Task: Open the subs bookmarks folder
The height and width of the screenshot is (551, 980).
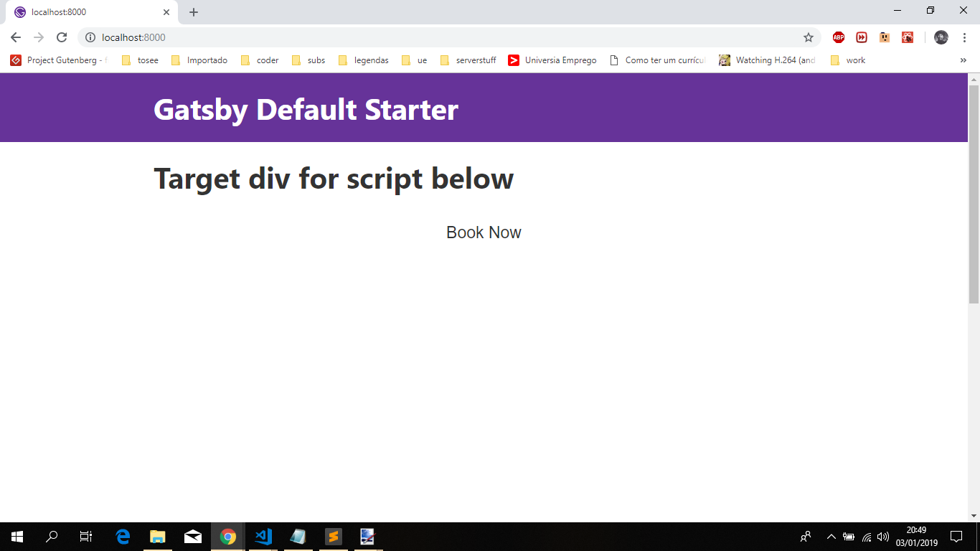Action: (308, 60)
